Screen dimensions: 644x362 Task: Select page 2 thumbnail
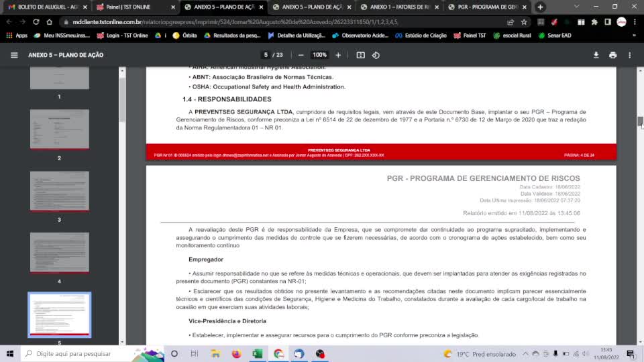59,129
